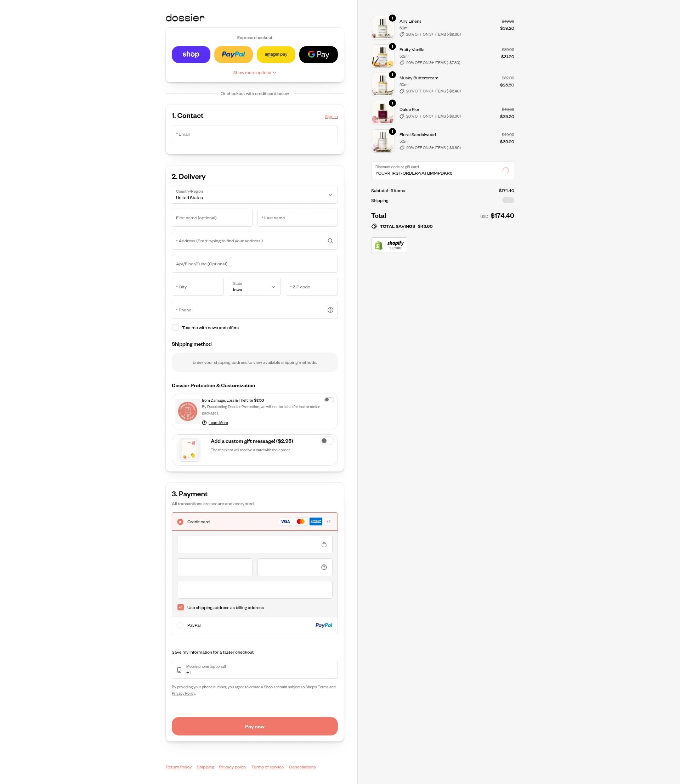Click the phone field help icon
This screenshot has height=784, width=680.
(x=330, y=310)
